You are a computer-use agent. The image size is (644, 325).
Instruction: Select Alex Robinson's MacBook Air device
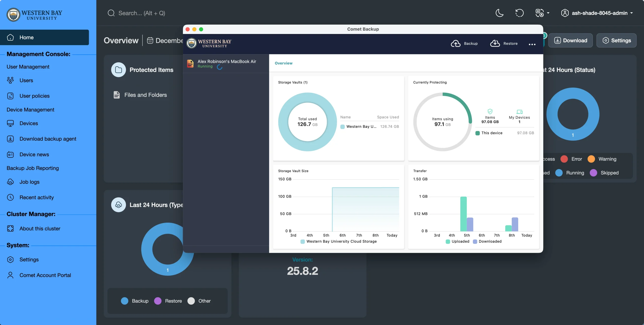pos(226,64)
